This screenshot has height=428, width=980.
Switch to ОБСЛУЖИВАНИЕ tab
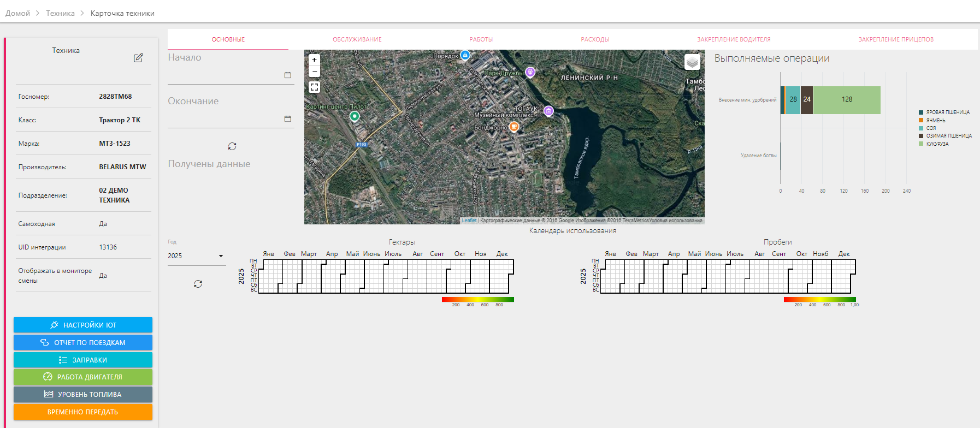(x=357, y=39)
